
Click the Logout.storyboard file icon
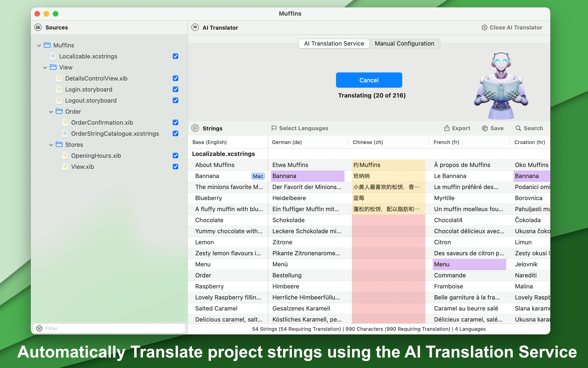[59, 100]
